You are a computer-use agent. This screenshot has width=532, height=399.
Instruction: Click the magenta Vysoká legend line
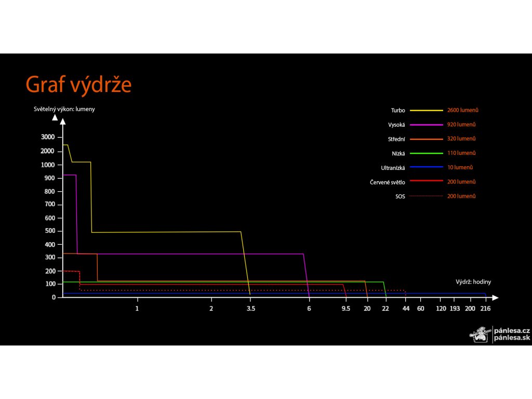(426, 125)
